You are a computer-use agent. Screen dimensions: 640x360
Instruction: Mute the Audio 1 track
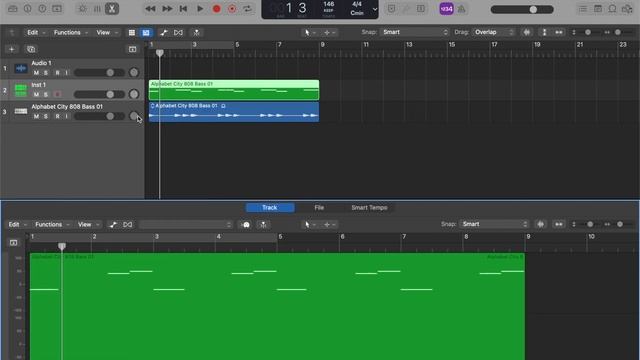[36, 73]
